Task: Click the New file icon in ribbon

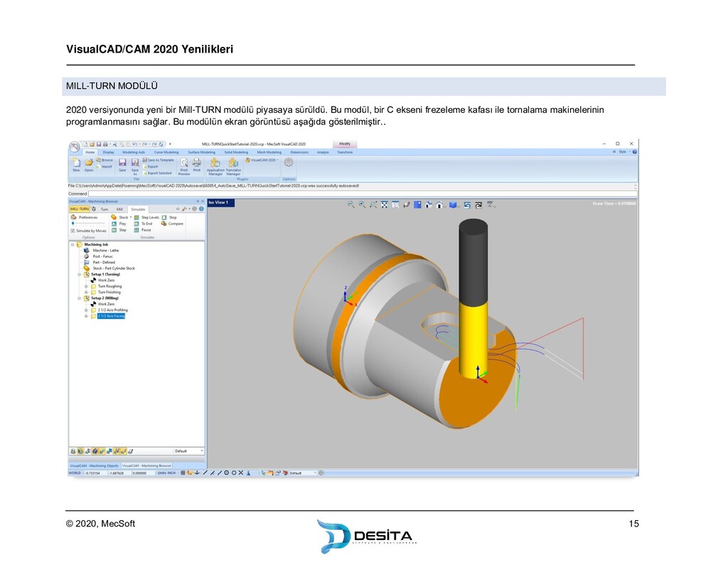Action: tap(76, 164)
